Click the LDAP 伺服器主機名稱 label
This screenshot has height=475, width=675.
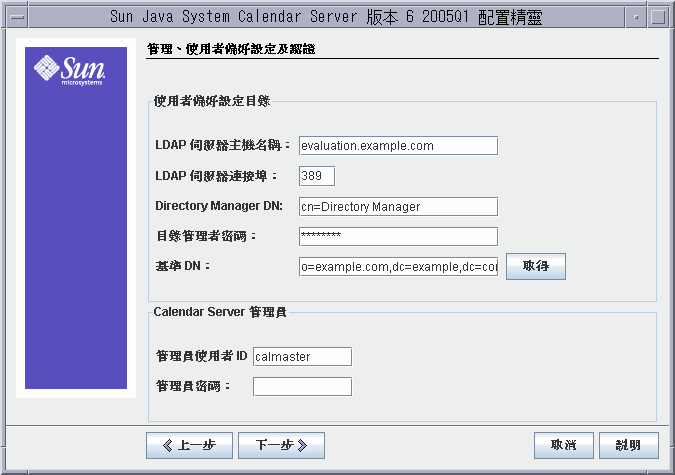tap(223, 145)
